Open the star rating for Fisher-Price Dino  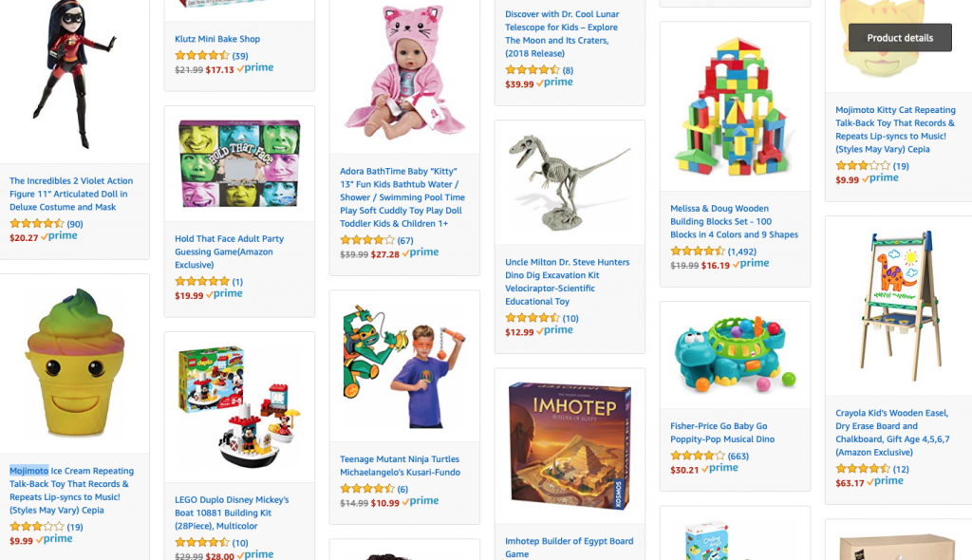(697, 456)
